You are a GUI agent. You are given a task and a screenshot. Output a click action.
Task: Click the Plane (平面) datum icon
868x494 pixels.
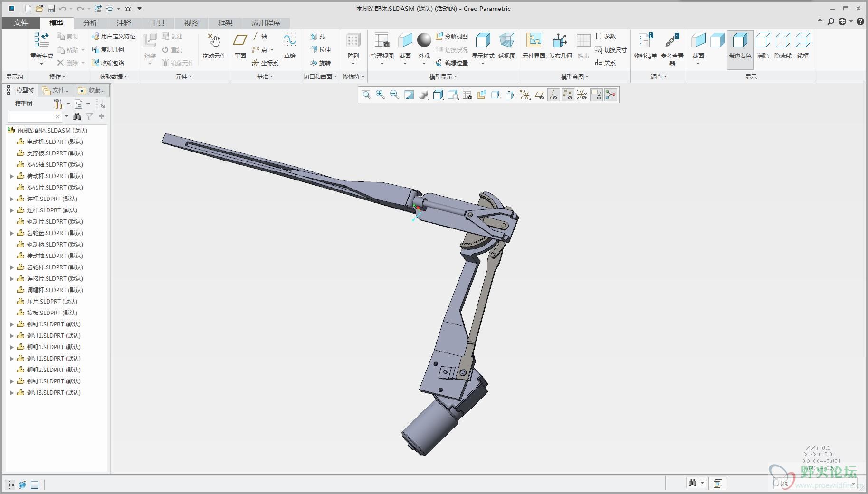(x=240, y=41)
